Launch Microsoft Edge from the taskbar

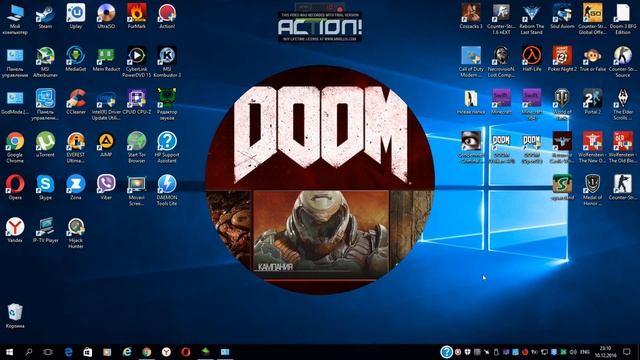click(68, 352)
